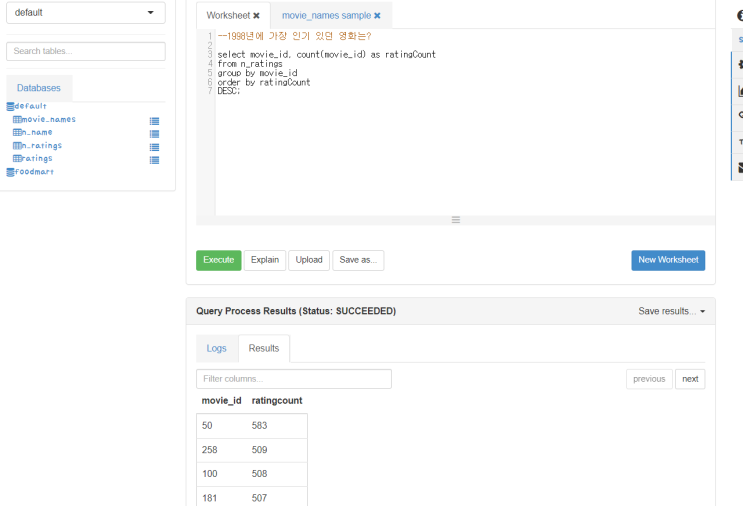Viewport: 743px width, 506px height.
Task: Open the settings gear in right sidebar
Action: [739, 64]
